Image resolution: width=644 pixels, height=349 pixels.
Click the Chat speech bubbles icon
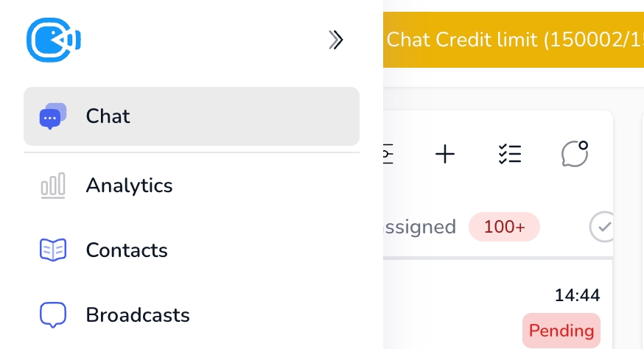tap(52, 116)
